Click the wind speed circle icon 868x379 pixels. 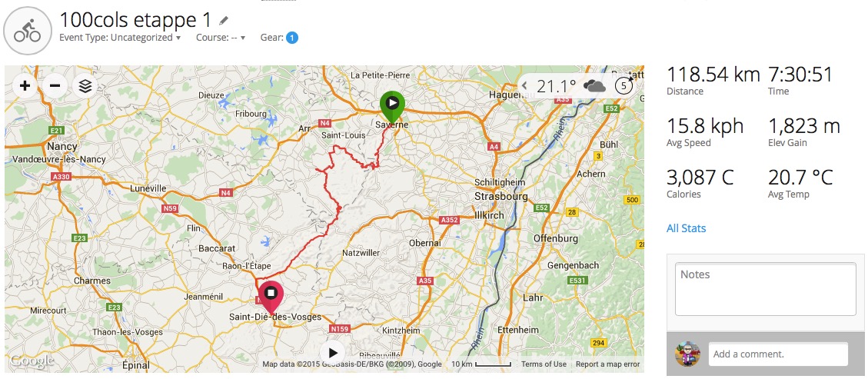(x=624, y=86)
